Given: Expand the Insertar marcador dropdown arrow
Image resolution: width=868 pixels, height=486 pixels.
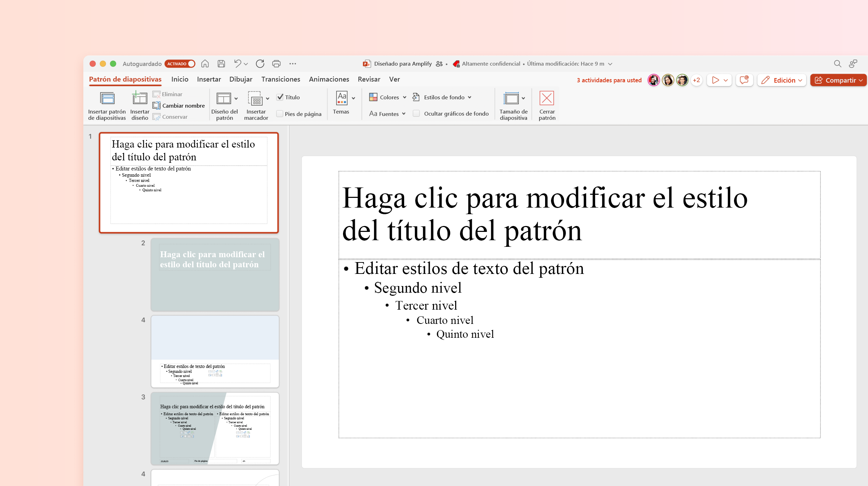Looking at the screenshot, I should [x=268, y=99].
